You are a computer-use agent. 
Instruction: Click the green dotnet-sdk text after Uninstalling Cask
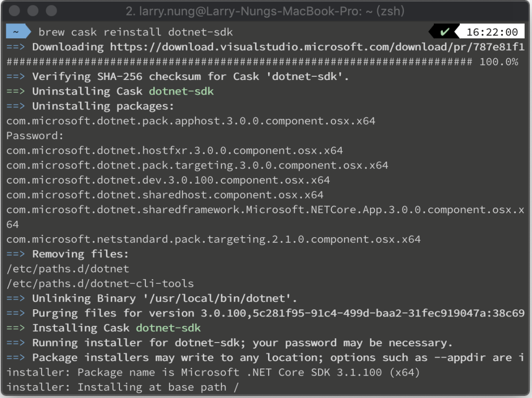(181, 91)
